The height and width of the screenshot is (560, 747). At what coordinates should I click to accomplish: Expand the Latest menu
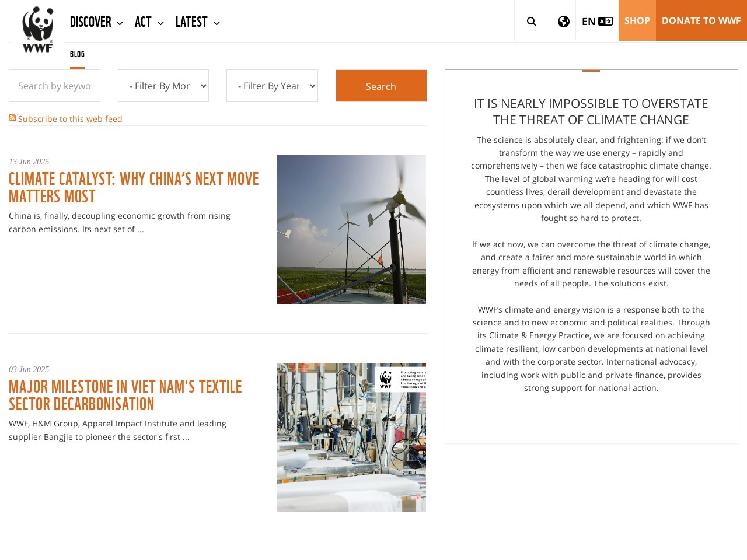pyautogui.click(x=197, y=22)
